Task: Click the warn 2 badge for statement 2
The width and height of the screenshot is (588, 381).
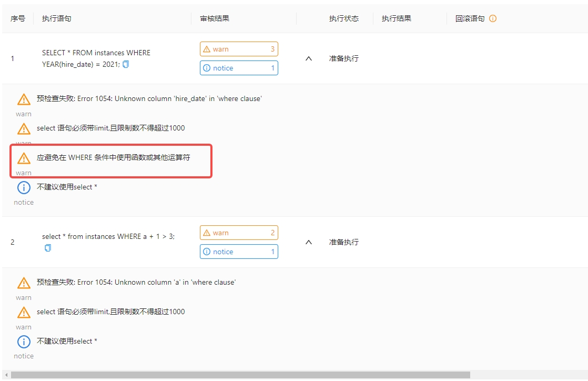Action: [x=239, y=232]
